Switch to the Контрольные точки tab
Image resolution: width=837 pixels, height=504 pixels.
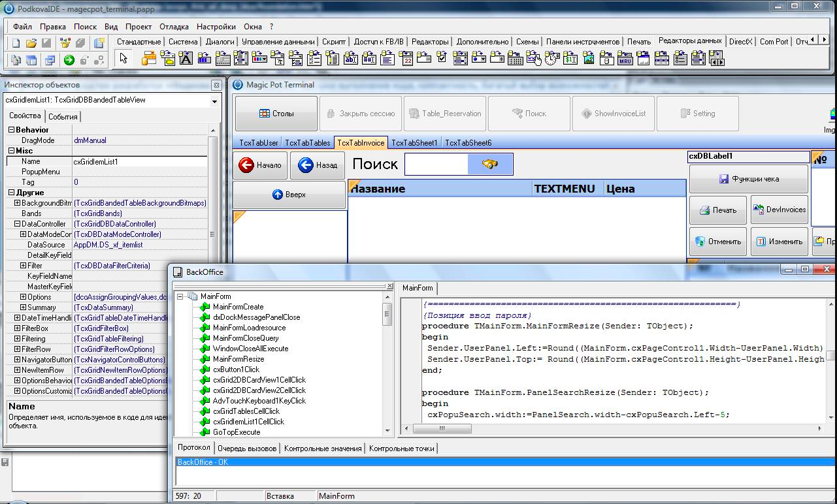click(x=402, y=449)
